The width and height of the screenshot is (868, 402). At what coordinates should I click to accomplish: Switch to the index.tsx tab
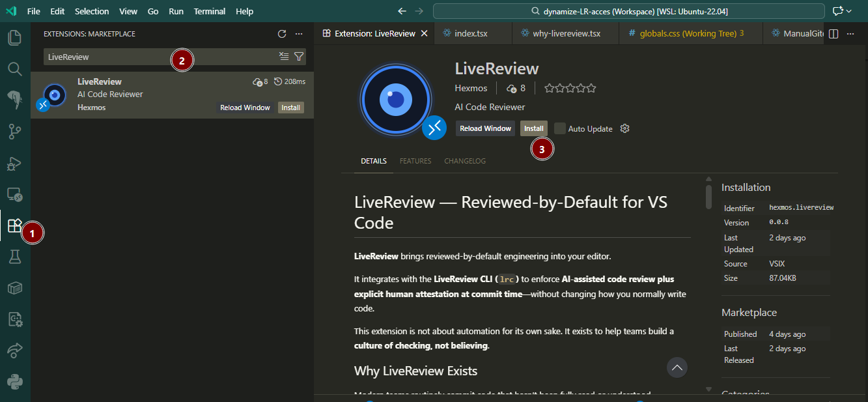[472, 33]
